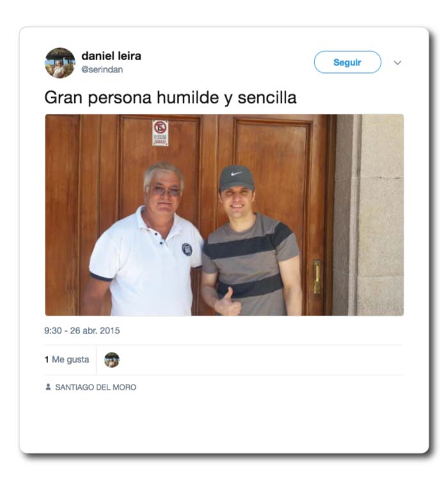Screen dimensions: 448x480
Task: Follow the account with Seguir button
Action: [x=348, y=62]
